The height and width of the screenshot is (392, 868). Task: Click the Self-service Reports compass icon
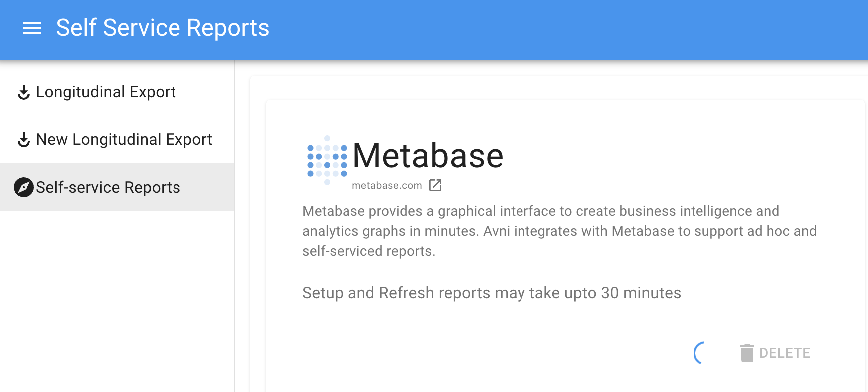24,187
